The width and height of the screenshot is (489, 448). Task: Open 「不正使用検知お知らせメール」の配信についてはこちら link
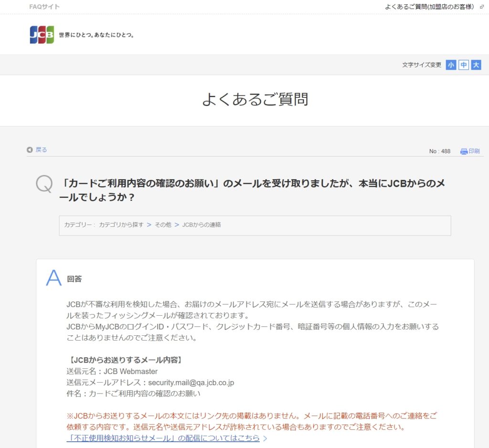(x=163, y=438)
